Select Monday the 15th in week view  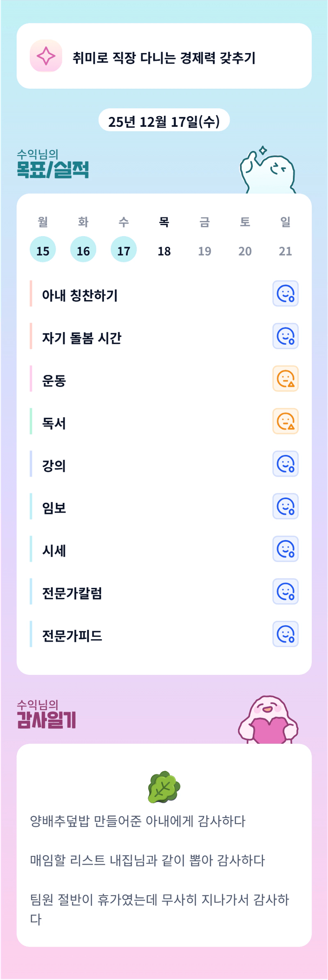tap(43, 250)
